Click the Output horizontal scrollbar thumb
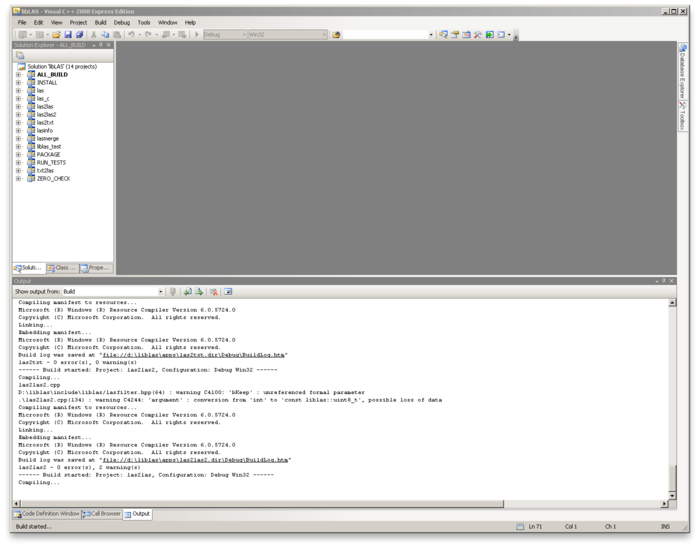Viewport: 700px width, 548px height. 262,503
